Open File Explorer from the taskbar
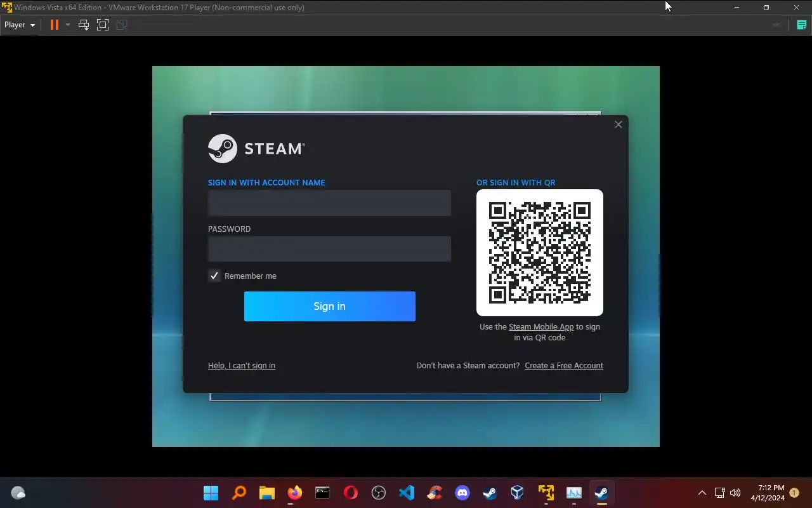812x508 pixels. click(266, 493)
